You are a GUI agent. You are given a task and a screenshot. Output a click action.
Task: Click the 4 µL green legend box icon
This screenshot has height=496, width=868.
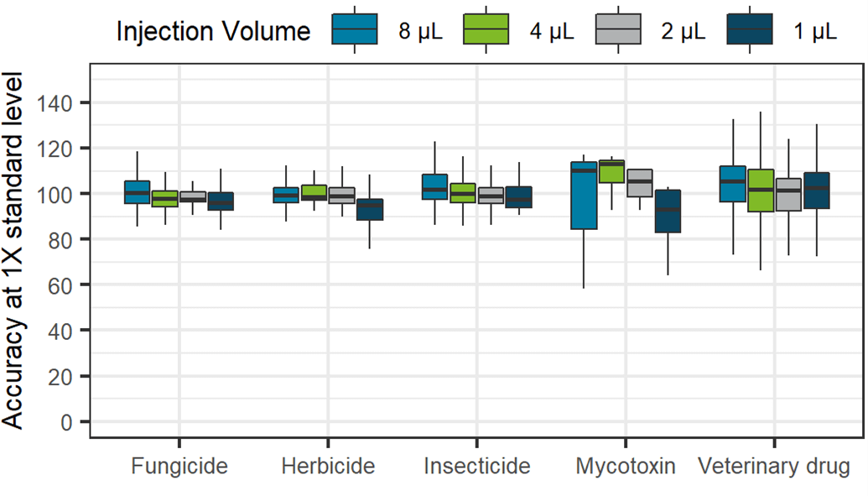[x=486, y=29]
